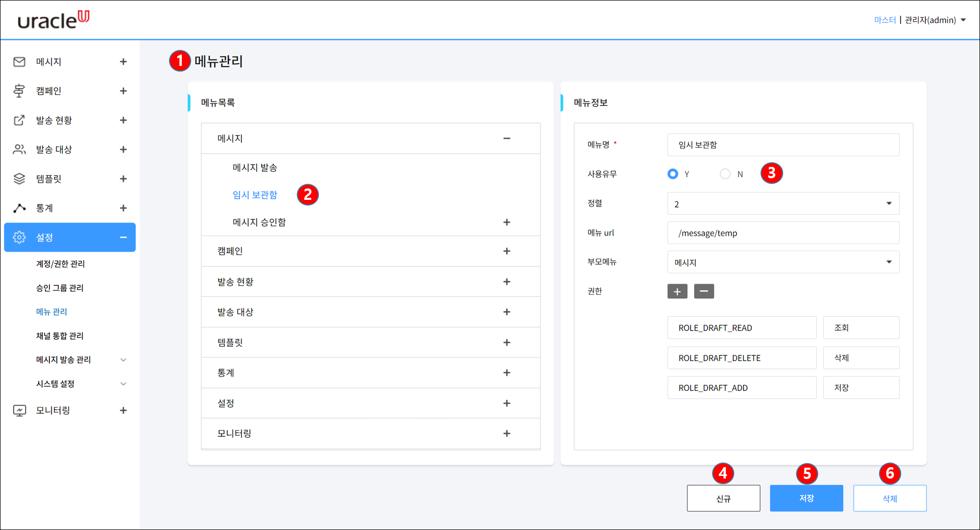Image resolution: width=980 pixels, height=530 pixels.
Task: Click the people icon for 발송 대상
Action: point(19,149)
